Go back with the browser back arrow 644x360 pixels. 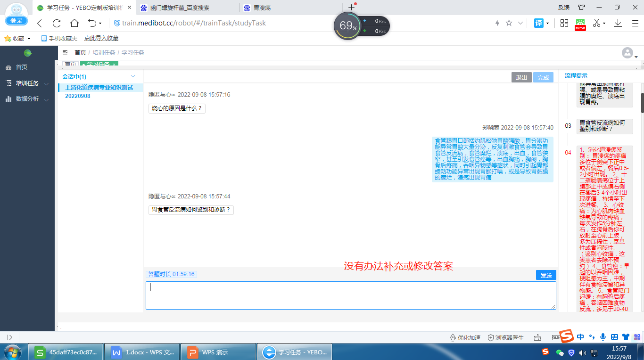(40, 23)
